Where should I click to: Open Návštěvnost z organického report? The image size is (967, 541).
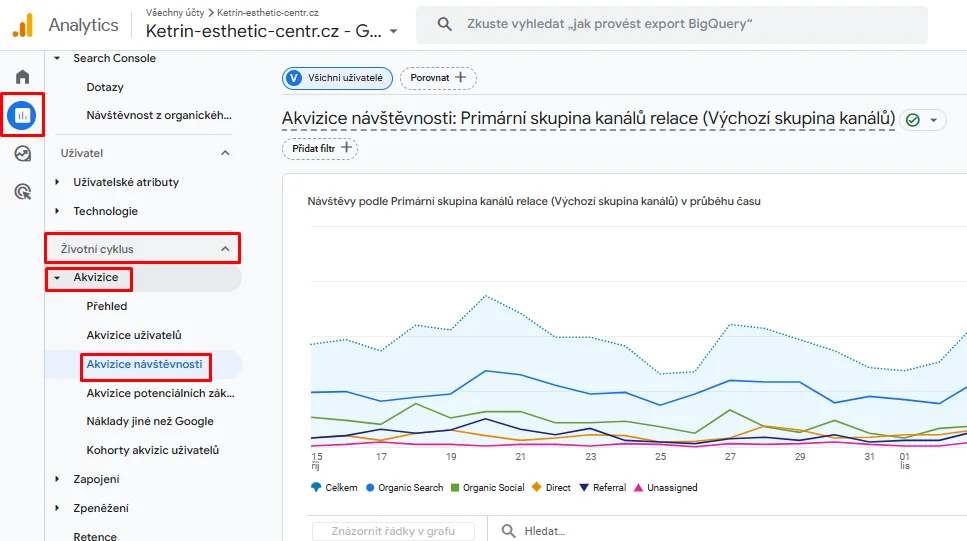159,115
